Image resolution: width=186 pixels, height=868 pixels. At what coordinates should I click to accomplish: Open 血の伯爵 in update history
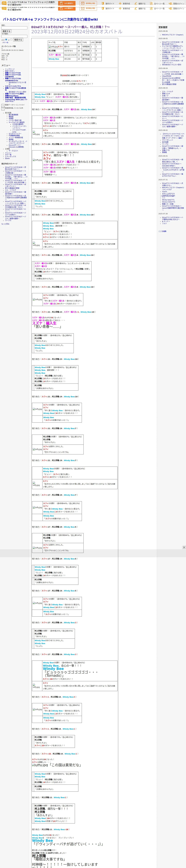(x=165, y=142)
